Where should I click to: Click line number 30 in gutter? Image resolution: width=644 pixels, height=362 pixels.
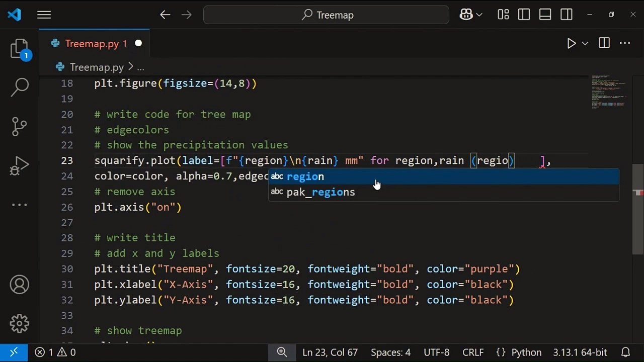pos(67,269)
